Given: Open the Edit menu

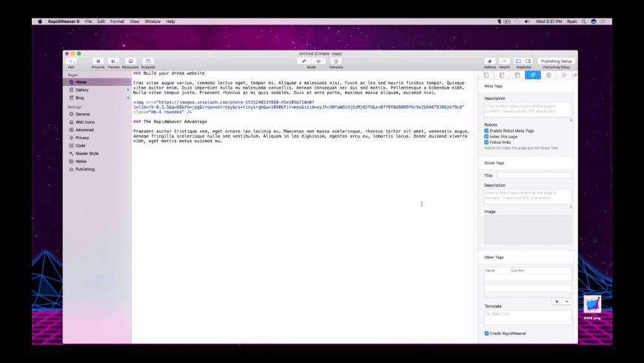Looking at the screenshot, I should pyautogui.click(x=101, y=21).
